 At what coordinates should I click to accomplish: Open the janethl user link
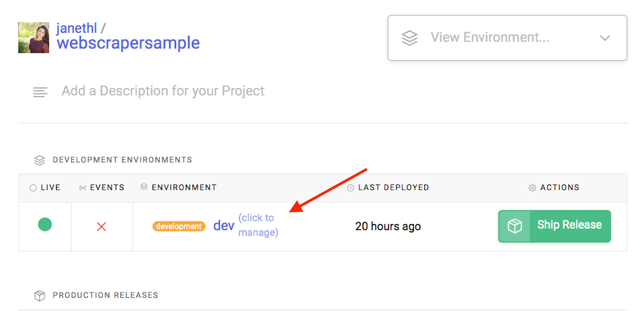[77, 28]
